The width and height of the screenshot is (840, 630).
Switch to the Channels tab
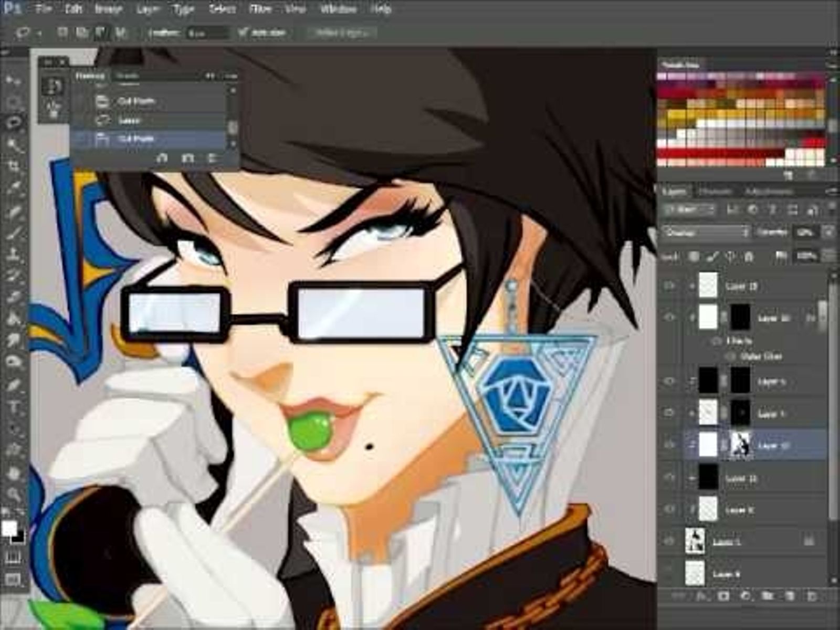(715, 192)
